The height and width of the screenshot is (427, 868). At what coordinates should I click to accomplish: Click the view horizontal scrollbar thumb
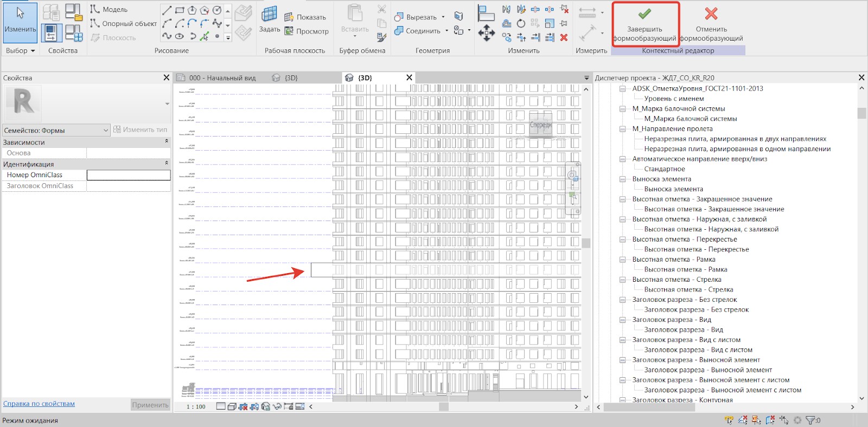pos(444,406)
